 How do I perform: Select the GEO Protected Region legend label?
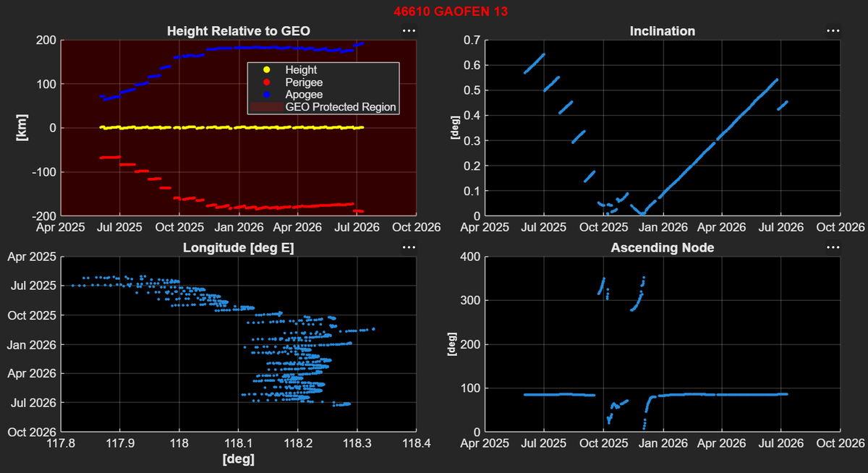tap(341, 107)
